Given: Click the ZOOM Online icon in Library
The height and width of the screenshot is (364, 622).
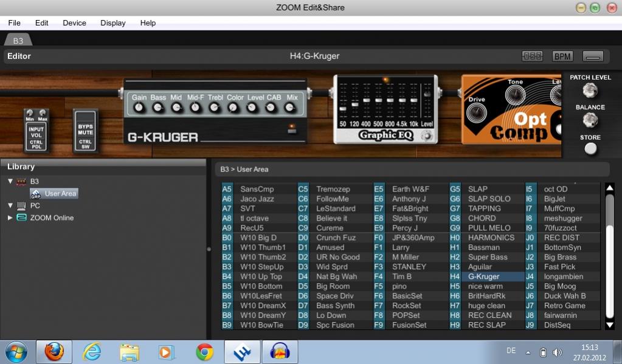Looking at the screenshot, I should point(21,218).
